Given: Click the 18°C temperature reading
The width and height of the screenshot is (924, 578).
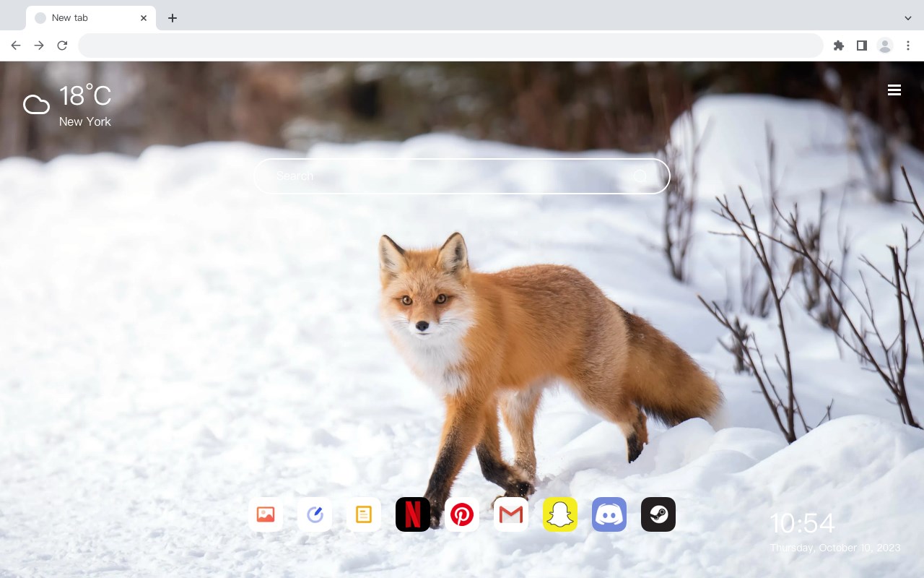Looking at the screenshot, I should (85, 95).
